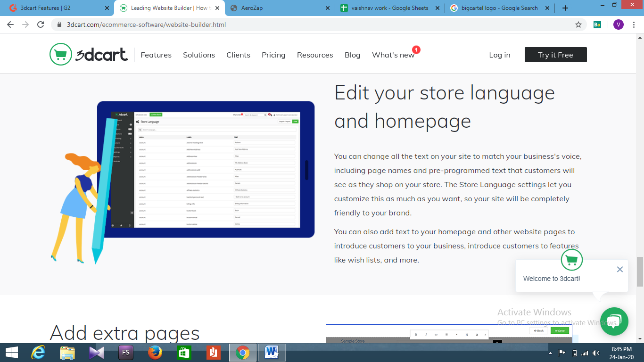
Task: Open File Explorer from taskbar
Action: coord(67,353)
